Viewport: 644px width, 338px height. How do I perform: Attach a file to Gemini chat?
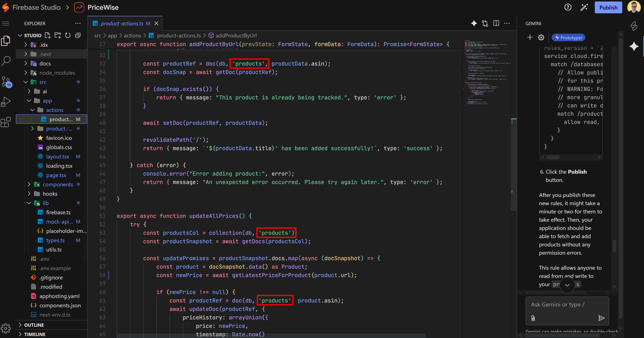[x=533, y=318]
